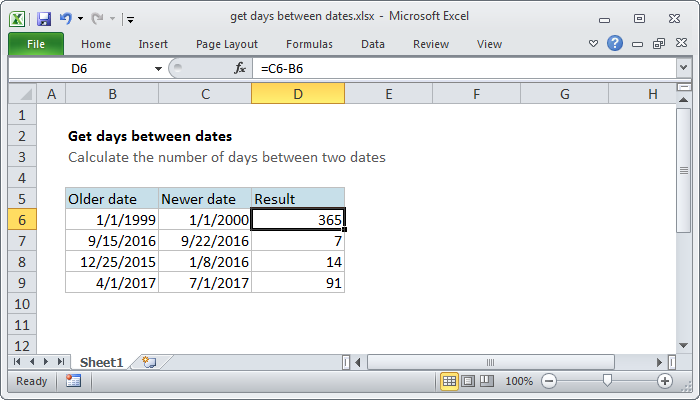Click the Insert Worksheet tab icon
This screenshot has height=400, width=700.
(148, 361)
